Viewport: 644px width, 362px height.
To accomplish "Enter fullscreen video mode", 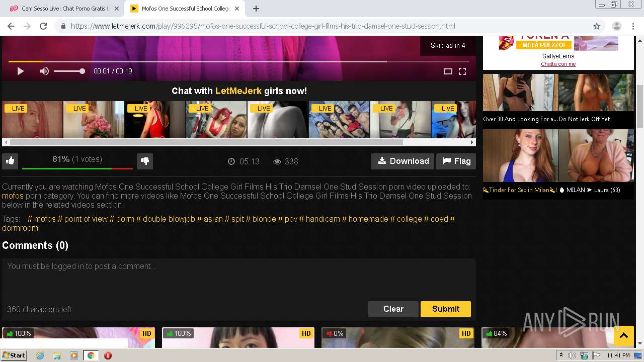I will coord(462,71).
